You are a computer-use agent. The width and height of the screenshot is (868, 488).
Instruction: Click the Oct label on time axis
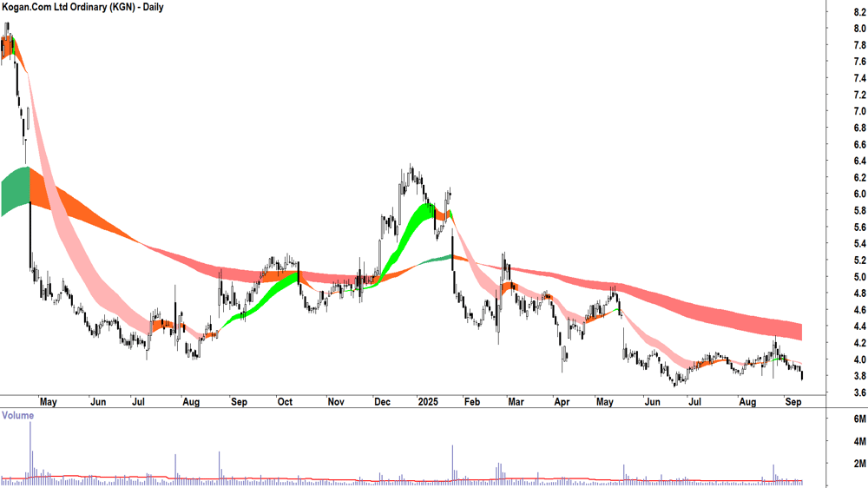[285, 401]
